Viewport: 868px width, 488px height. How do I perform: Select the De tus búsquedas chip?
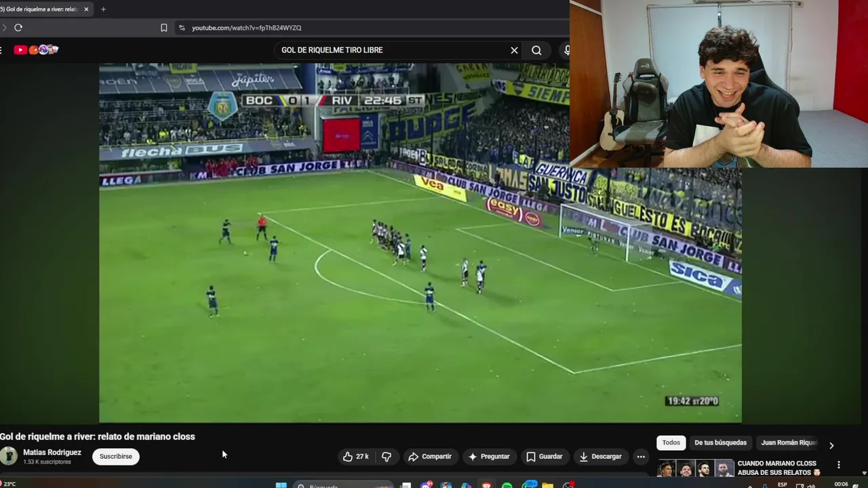point(720,443)
